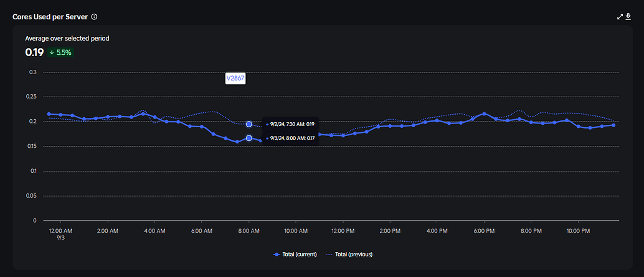Click the 6:00 AM axis label
644x277 pixels.
(202, 231)
